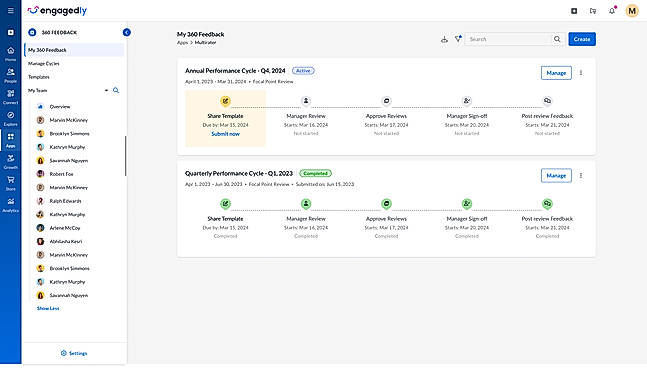Click the top icon in the blue rail
This screenshot has height=368, width=647.
point(11,32)
